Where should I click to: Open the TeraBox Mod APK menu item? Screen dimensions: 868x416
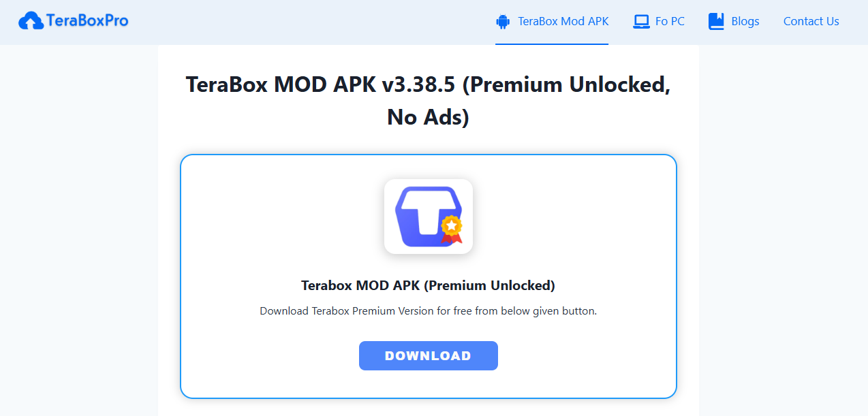pos(563,22)
